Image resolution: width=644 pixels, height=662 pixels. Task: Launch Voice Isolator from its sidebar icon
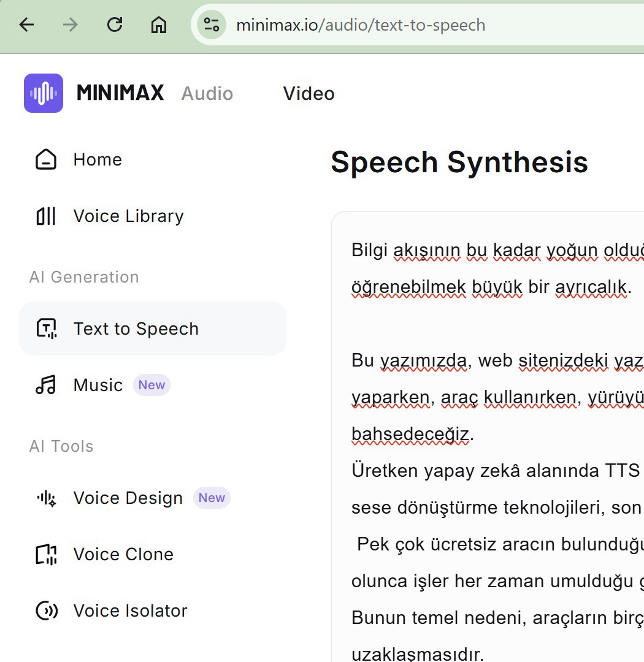pyautogui.click(x=47, y=611)
